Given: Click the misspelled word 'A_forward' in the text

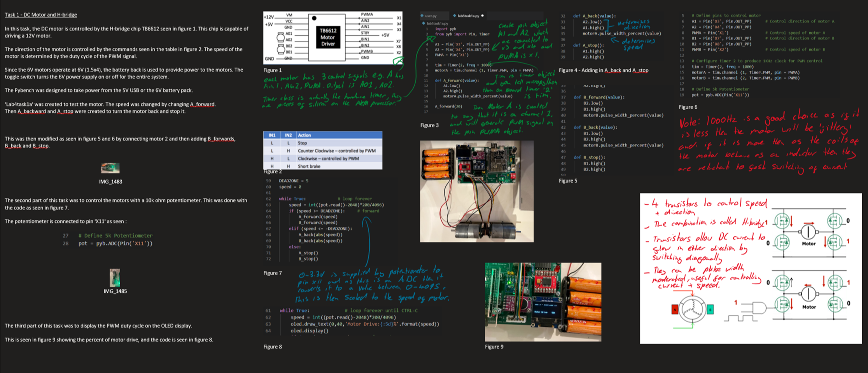Looking at the screenshot, I should pyautogui.click(x=202, y=104).
